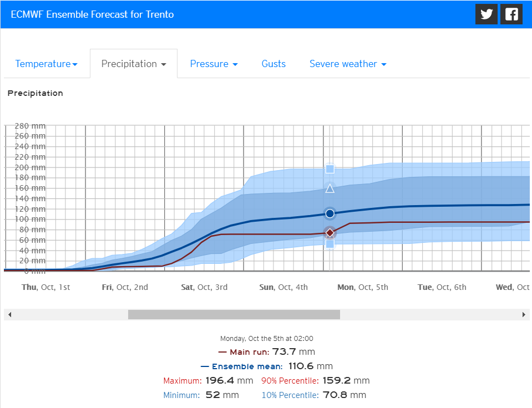532x408 pixels.
Task: Click the 'Maximum' legend label
Action: point(183,381)
